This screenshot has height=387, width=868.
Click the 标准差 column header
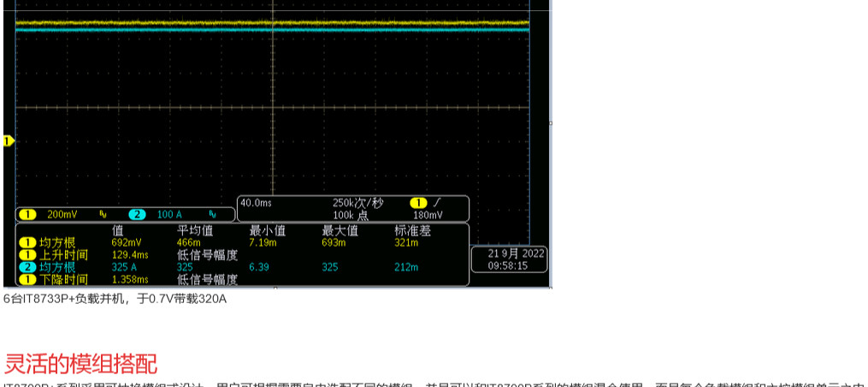(x=412, y=230)
